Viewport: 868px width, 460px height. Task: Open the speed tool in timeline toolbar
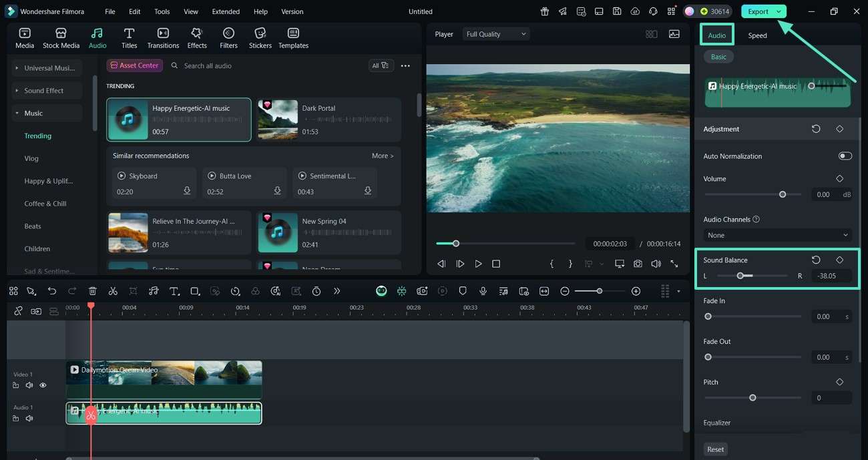click(x=235, y=291)
